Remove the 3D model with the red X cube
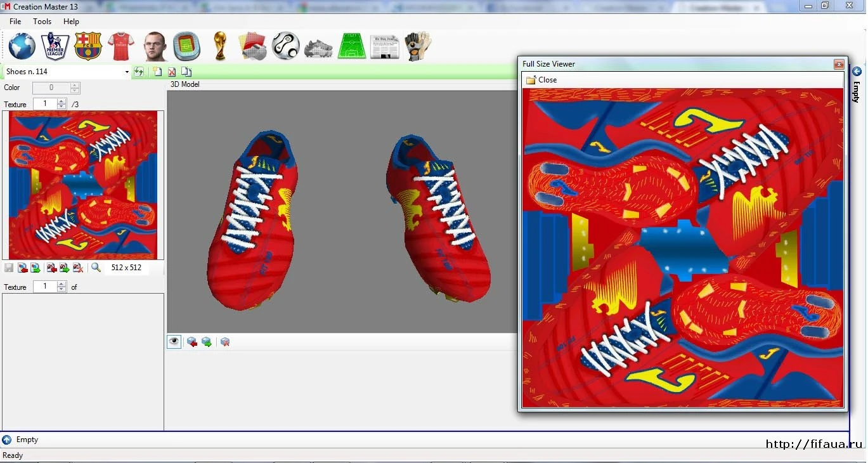The height and width of the screenshot is (463, 868). coord(224,342)
